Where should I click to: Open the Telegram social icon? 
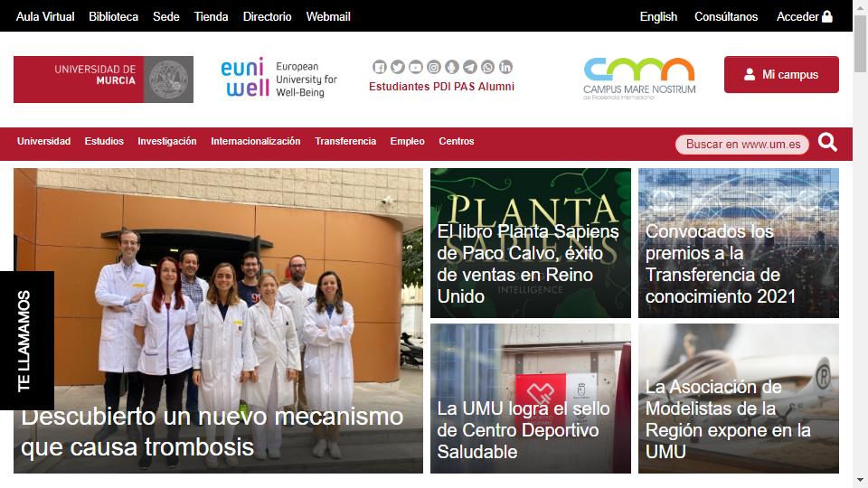[469, 67]
